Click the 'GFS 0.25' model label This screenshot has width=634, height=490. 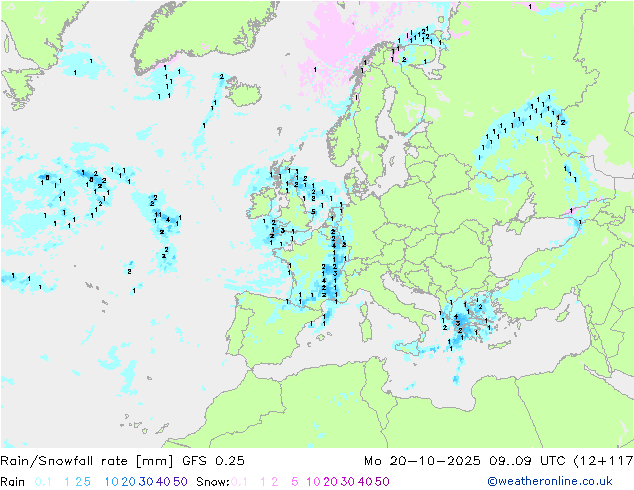[x=213, y=461]
